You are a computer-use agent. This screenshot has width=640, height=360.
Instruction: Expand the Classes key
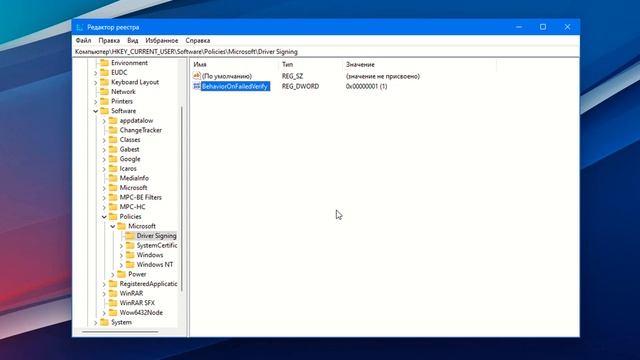point(104,140)
